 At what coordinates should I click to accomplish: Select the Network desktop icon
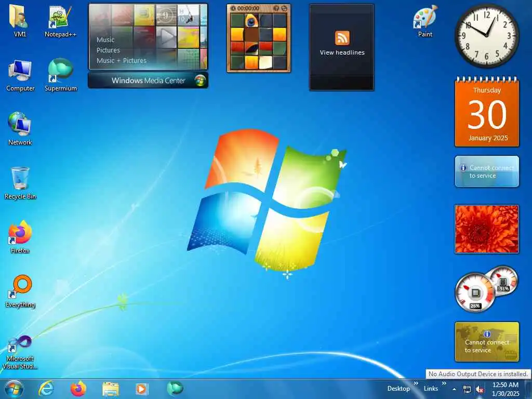tap(20, 129)
